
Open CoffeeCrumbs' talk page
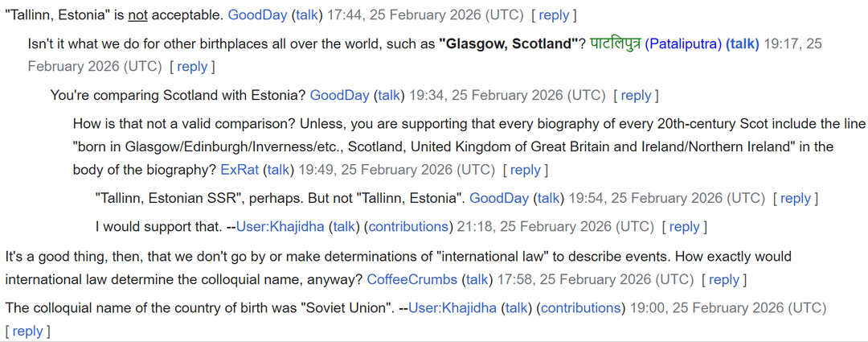(477, 279)
